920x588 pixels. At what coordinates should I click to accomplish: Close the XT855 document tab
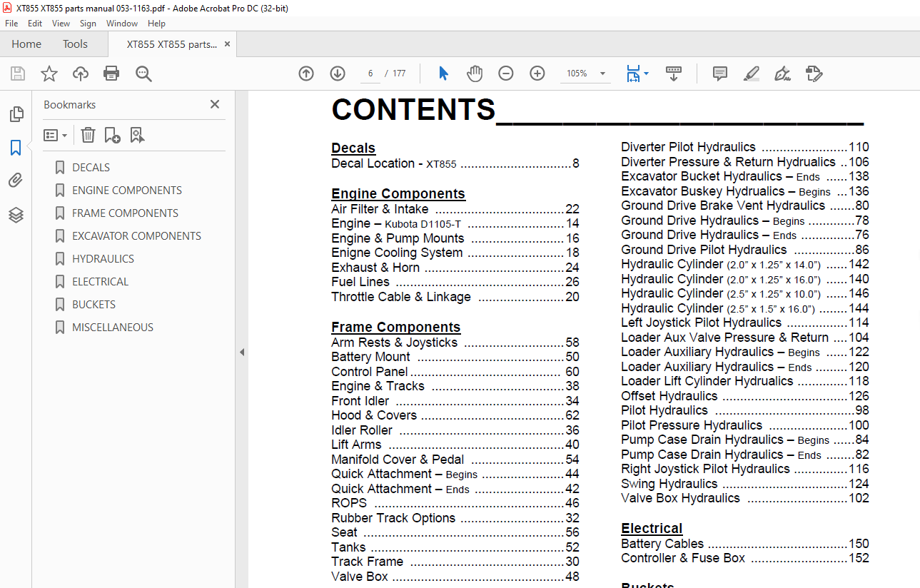coord(228,44)
